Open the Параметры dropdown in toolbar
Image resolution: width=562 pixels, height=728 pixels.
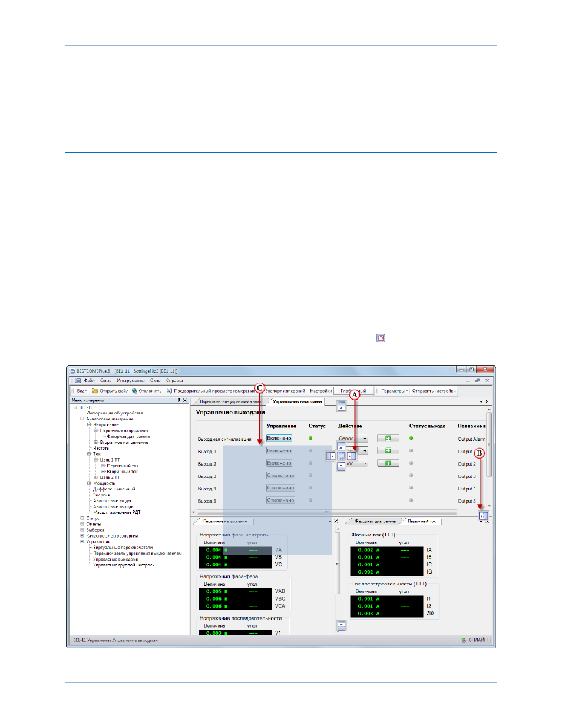click(x=394, y=391)
